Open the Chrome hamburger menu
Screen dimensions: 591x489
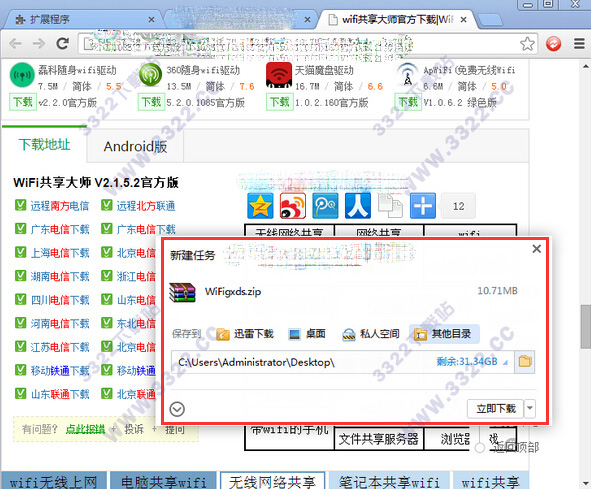point(580,44)
